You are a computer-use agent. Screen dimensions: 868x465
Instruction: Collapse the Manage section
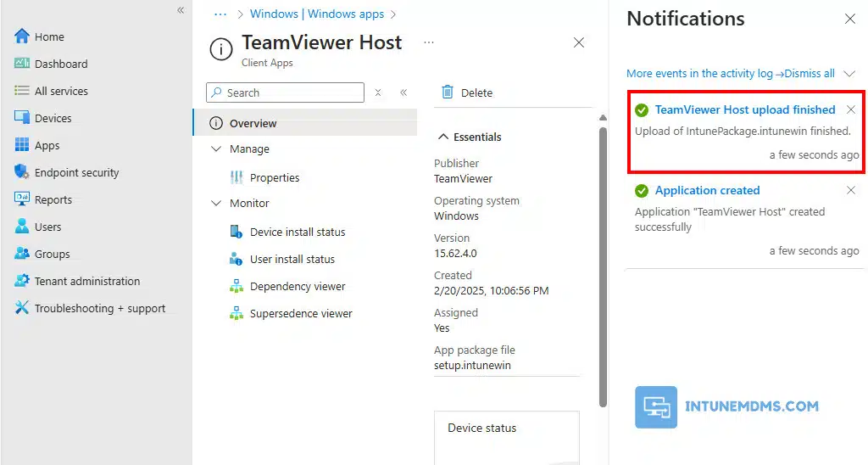coord(216,148)
